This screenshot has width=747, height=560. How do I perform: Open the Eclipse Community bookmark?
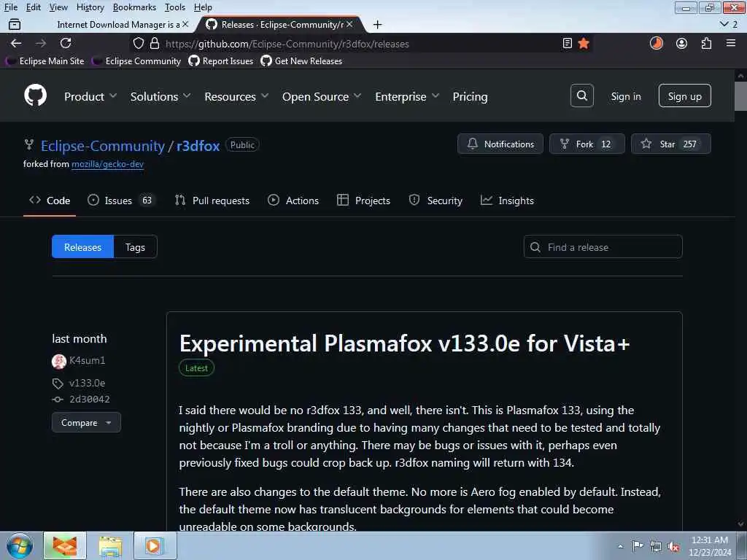pyautogui.click(x=136, y=61)
